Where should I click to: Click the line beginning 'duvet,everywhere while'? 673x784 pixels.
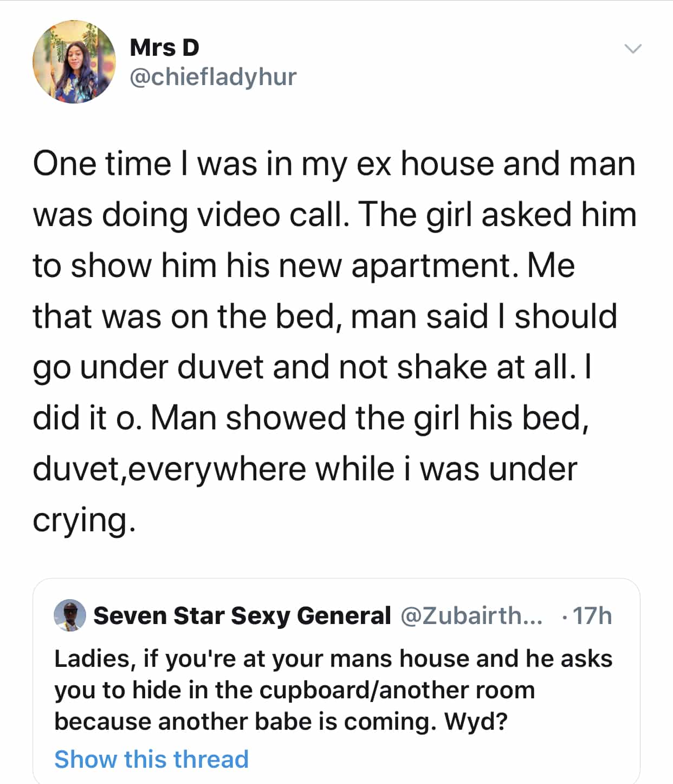[305, 469]
